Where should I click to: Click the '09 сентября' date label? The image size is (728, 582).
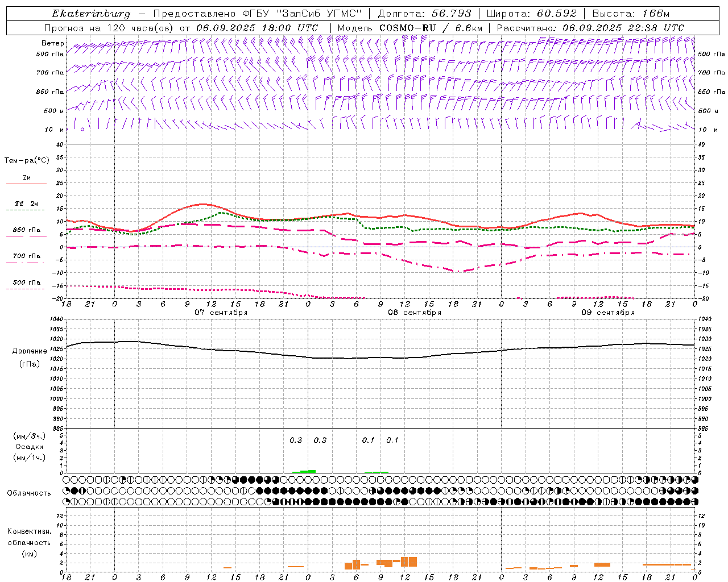tap(608, 313)
